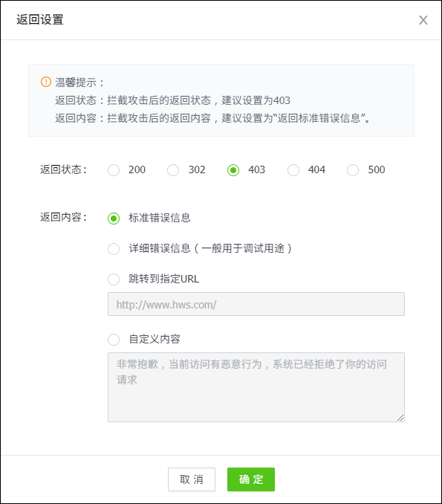Select return status 404 radio button
Screen dimensions: 442x504
click(x=293, y=170)
